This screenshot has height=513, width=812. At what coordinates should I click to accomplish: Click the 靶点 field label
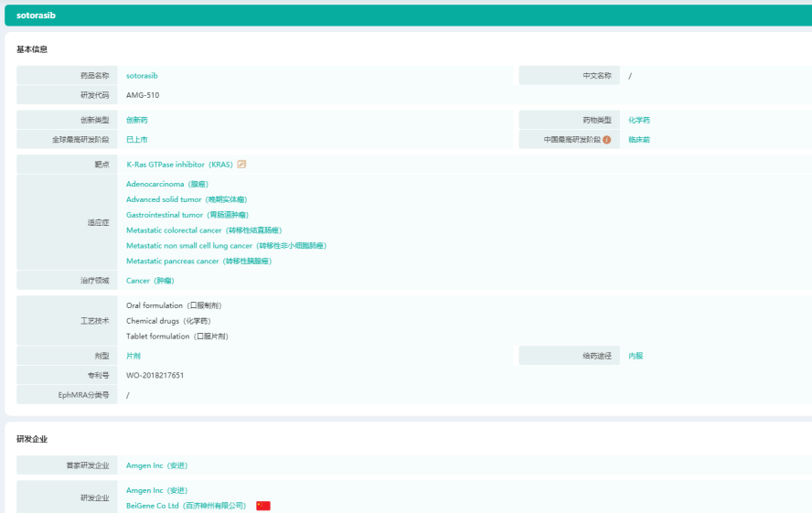pos(102,164)
